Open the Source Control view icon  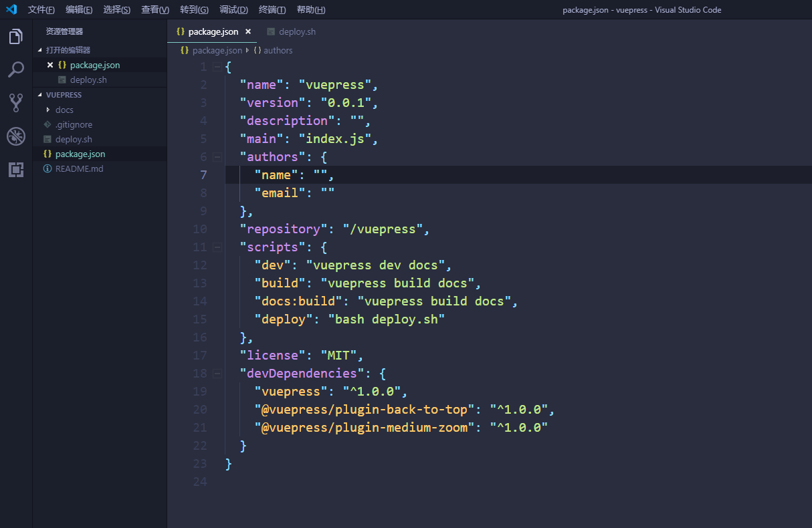(x=16, y=102)
